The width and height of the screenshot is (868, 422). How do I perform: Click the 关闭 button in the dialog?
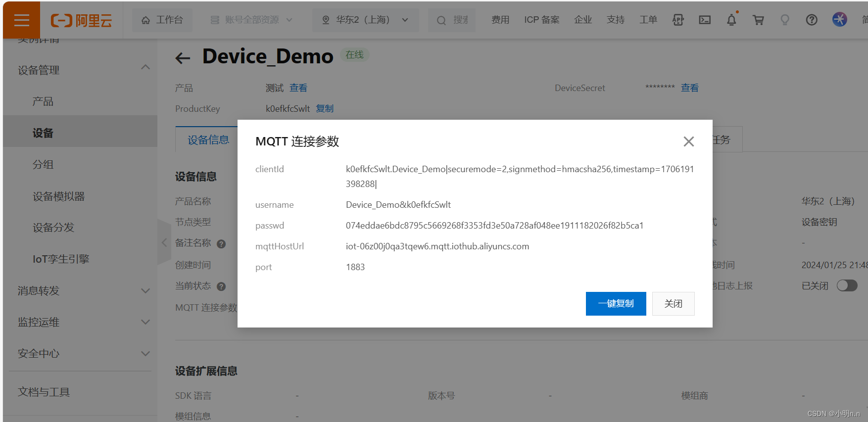[x=673, y=303]
